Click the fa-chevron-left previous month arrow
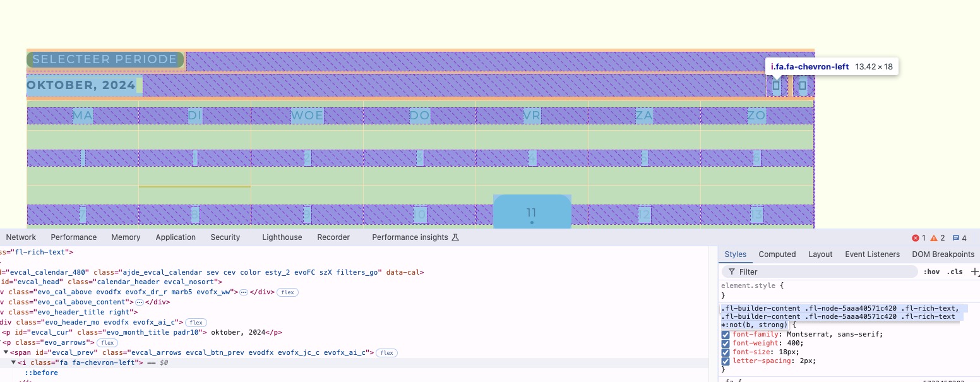This screenshot has width=980, height=382. 777,85
